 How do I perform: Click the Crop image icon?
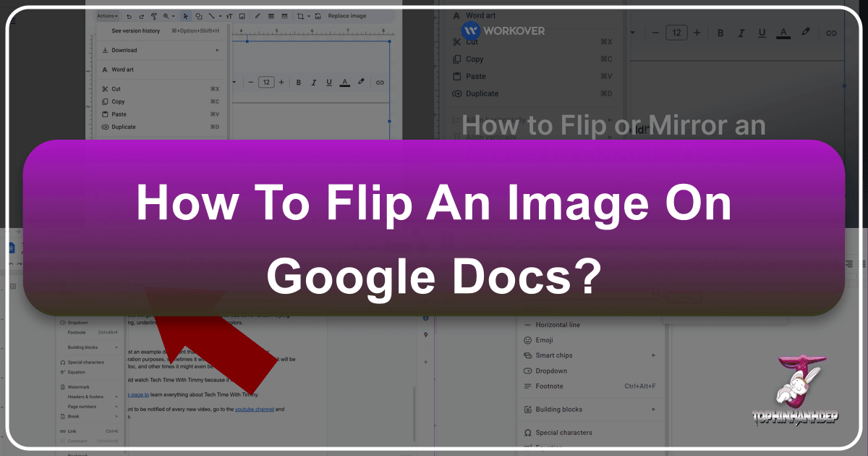301,15
